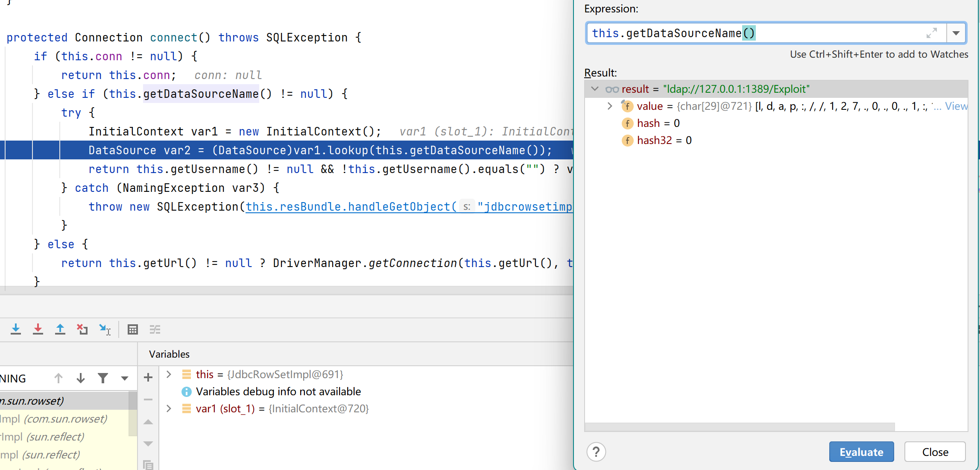
Task: Select next frame with down arrow
Action: (x=81, y=378)
